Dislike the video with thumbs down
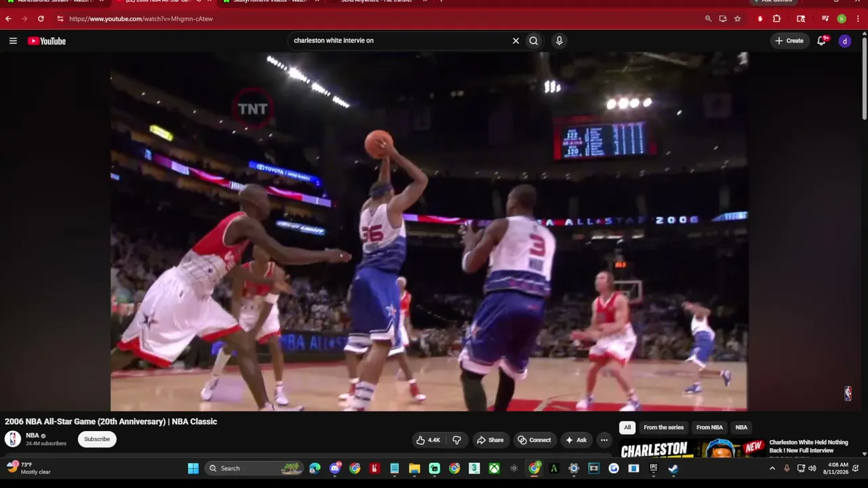The image size is (868, 488). click(456, 440)
